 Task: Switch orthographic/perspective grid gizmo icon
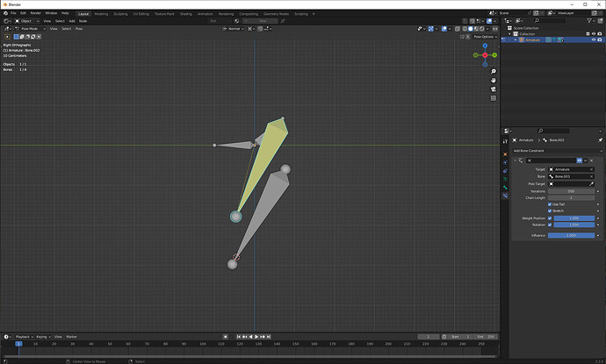494,98
